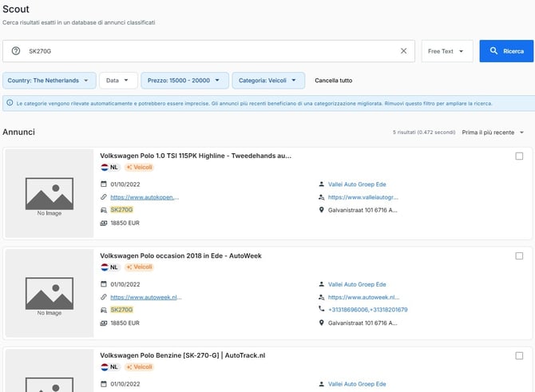Click the NL flag badge on AutoTrack listing
Screen dimensions: 535x392
(x=110, y=367)
